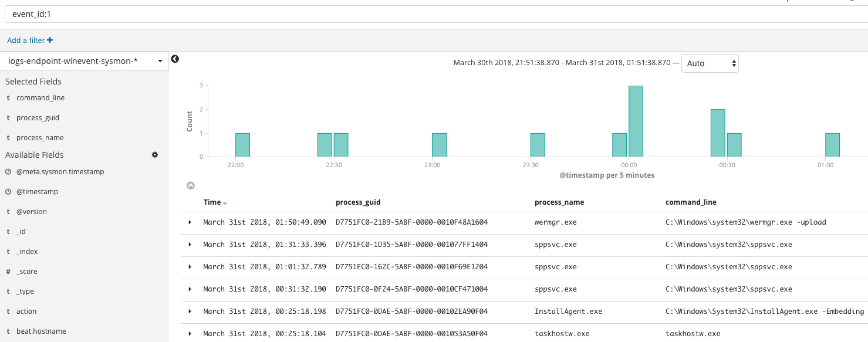Collapse the fields sidebar arrow icon
Viewport: 868px width, 342px height.
[x=175, y=59]
